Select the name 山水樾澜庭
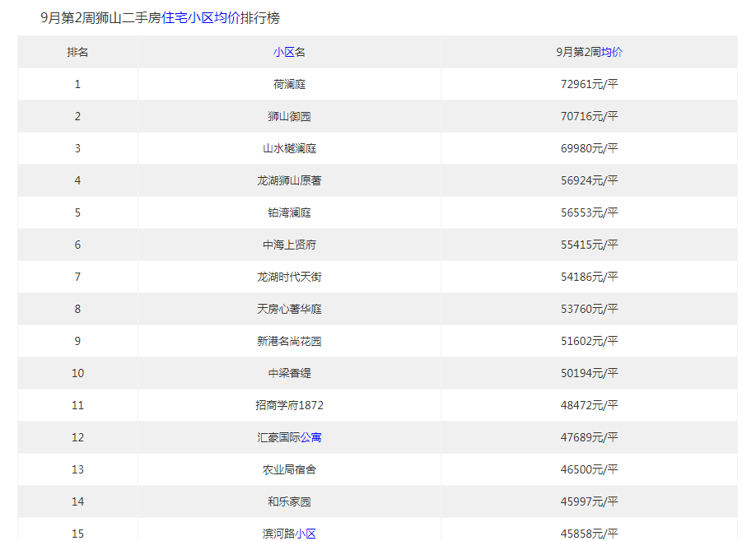Viewport: 756px width, 541px height. pyautogui.click(x=289, y=148)
